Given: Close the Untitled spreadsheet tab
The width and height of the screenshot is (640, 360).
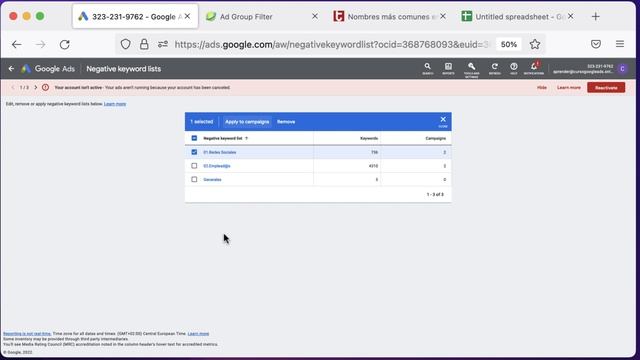Looking at the screenshot, I should coord(571,16).
